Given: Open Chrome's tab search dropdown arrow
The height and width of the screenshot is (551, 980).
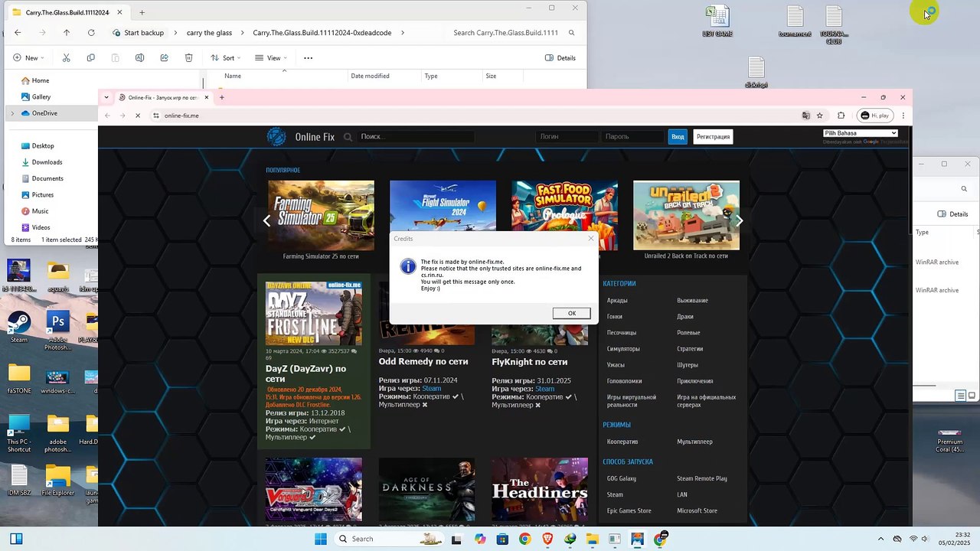Looking at the screenshot, I should (106, 97).
